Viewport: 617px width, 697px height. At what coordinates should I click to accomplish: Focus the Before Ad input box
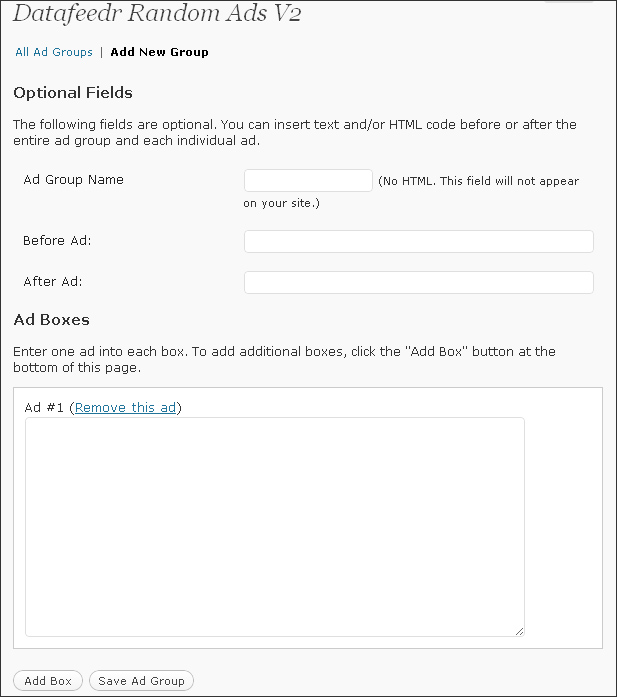coord(418,241)
